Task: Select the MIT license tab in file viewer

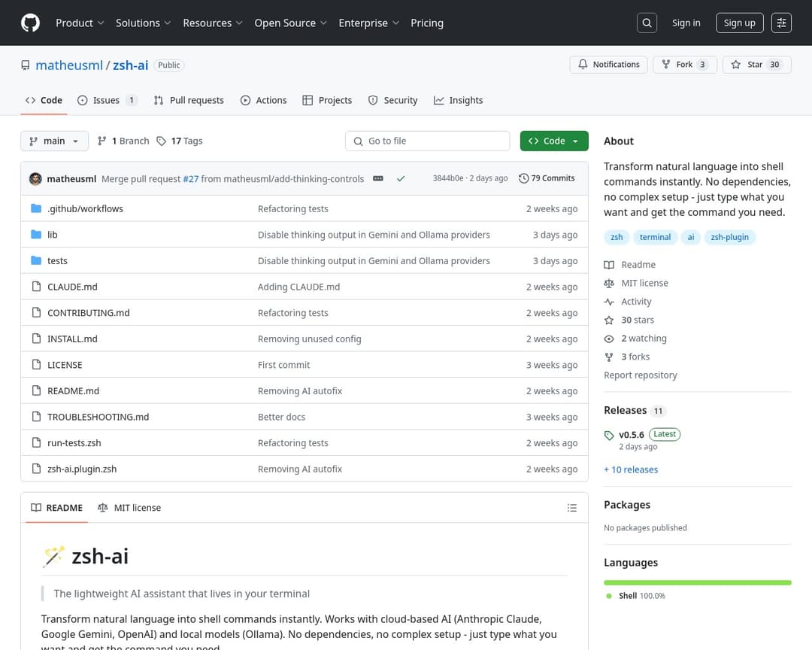Action: (129, 508)
